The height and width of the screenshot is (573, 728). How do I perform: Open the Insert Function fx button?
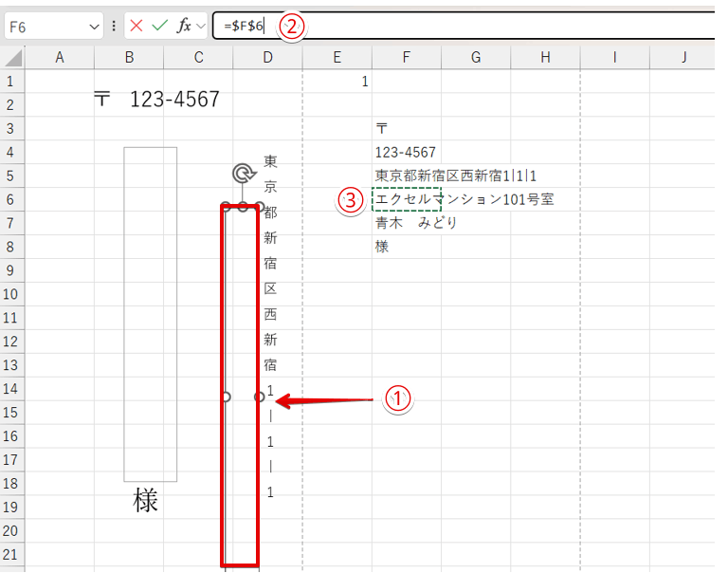point(184,26)
